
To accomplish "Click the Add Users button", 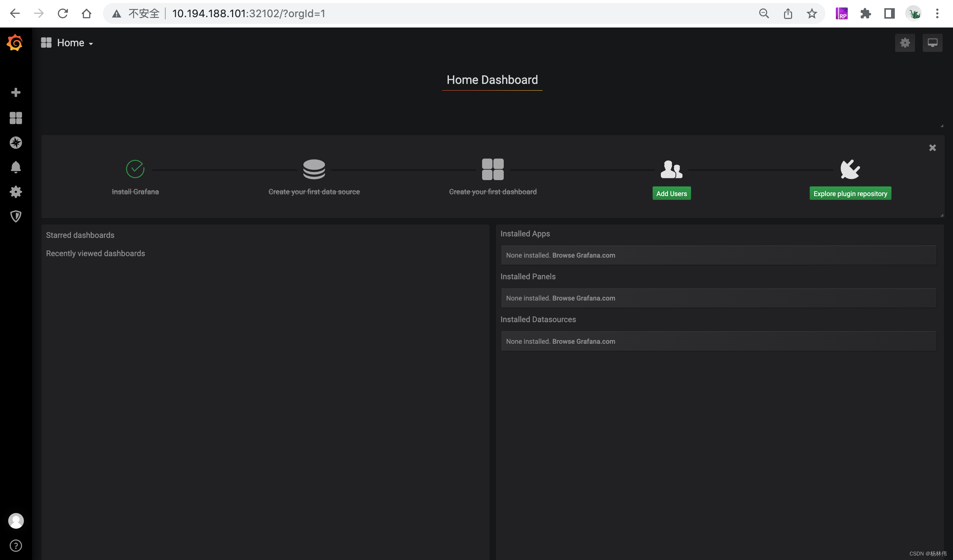I will point(671,194).
